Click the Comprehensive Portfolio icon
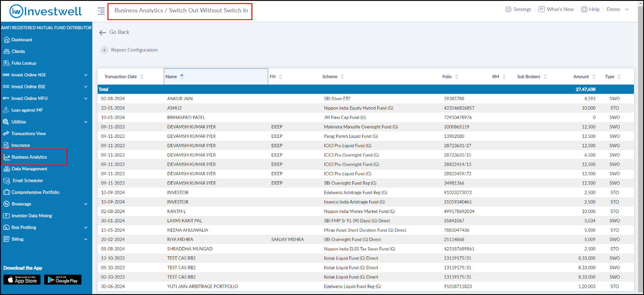 6,193
